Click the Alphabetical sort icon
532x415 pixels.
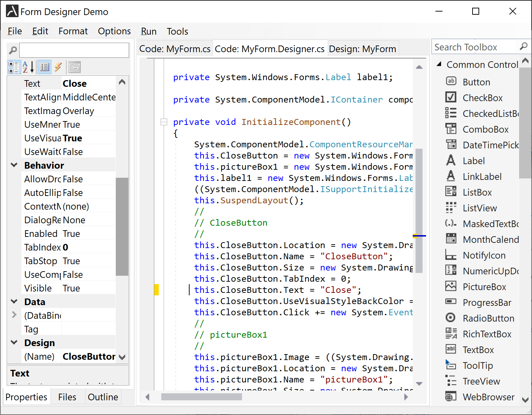(28, 67)
